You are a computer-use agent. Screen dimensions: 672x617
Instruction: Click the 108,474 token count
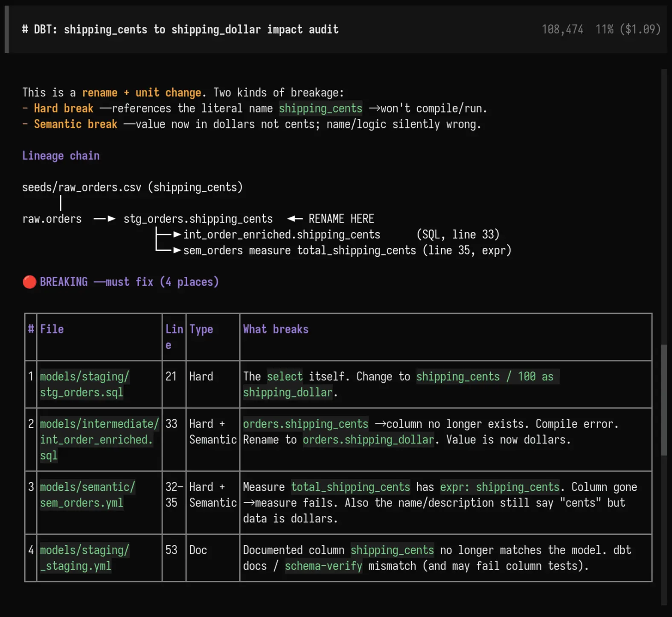click(x=562, y=29)
